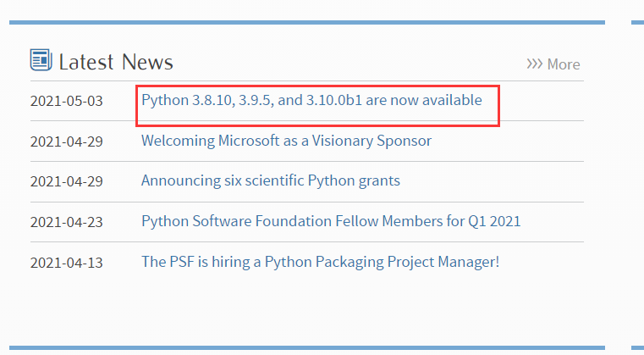
Task: Open Welcoming Microsoft as a Visionary Sponsor
Action: pyautogui.click(x=286, y=141)
